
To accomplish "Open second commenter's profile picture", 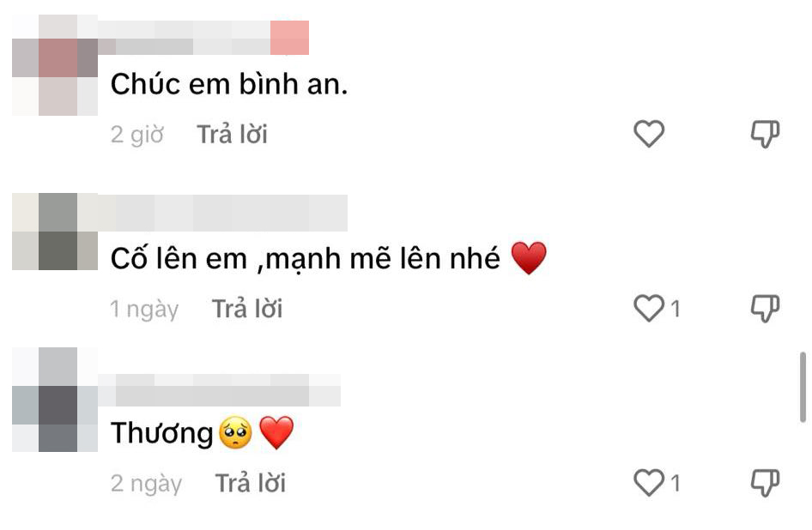I will (55, 232).
